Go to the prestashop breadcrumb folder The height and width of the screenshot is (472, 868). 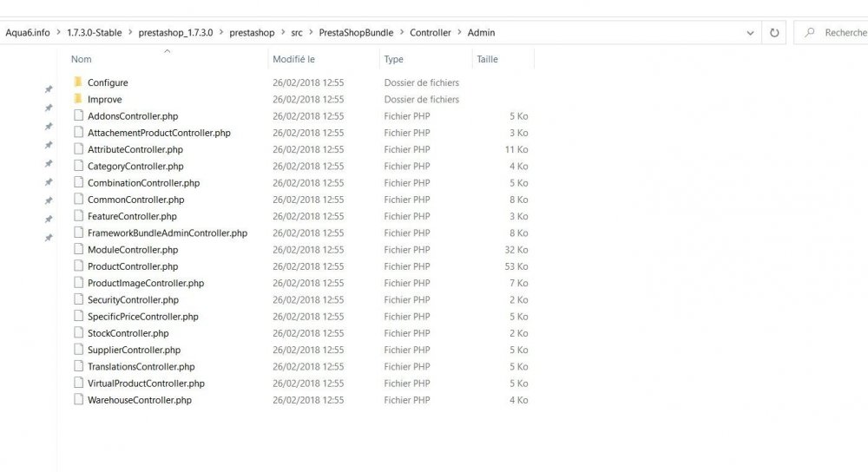(x=252, y=33)
